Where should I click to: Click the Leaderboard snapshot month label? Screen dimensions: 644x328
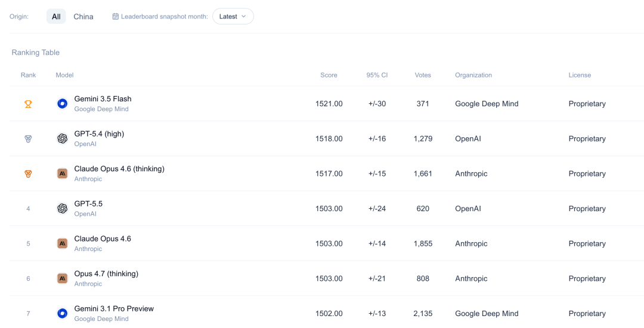click(165, 17)
